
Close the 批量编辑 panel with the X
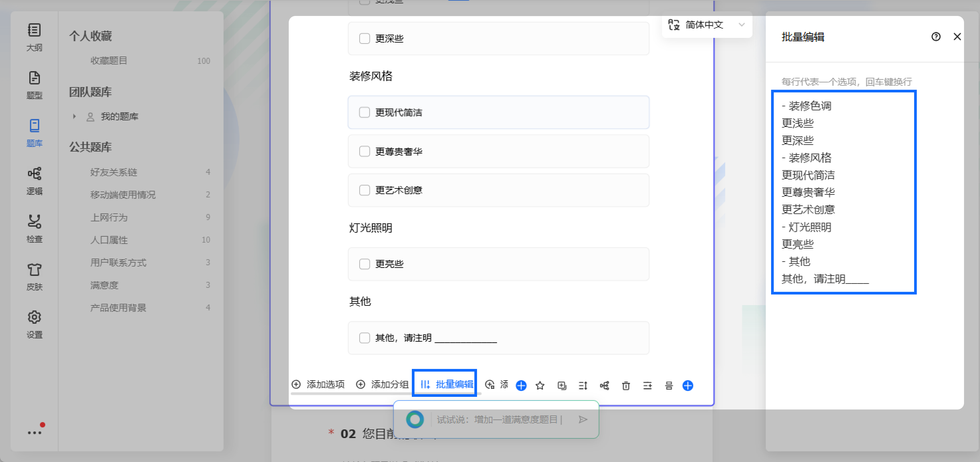[x=957, y=37]
